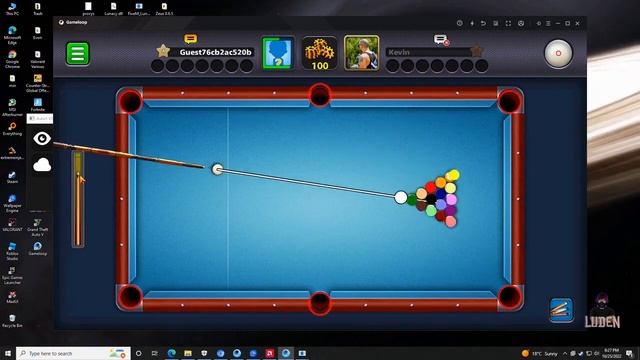The image size is (640, 360).
Task: Open the MSI Afterburner desktop shortcut
Action: (12, 107)
